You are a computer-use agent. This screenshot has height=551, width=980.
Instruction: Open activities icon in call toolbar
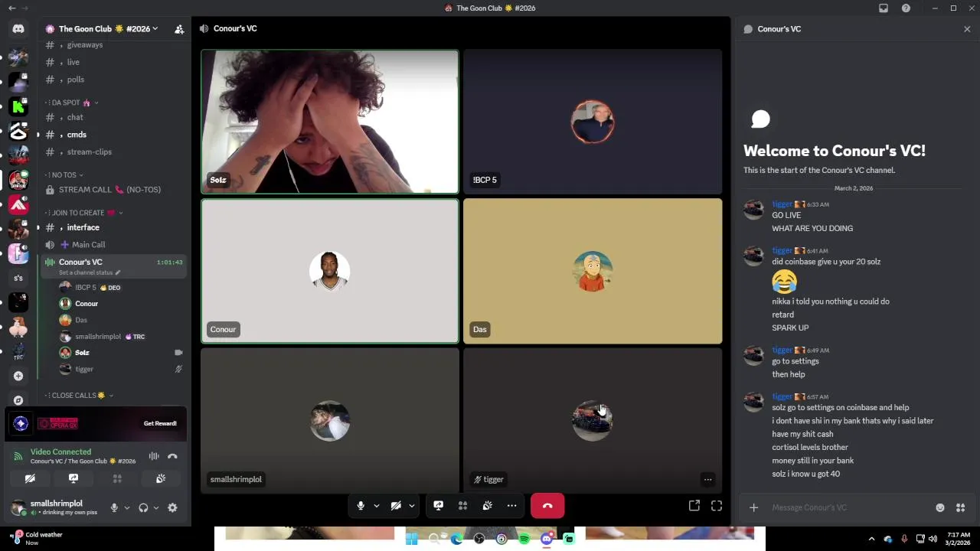(x=462, y=506)
